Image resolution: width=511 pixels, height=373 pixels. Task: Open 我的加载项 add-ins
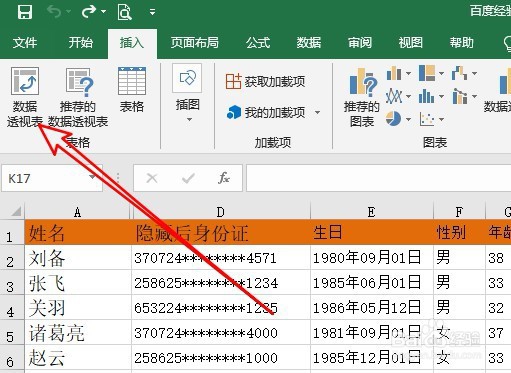266,112
